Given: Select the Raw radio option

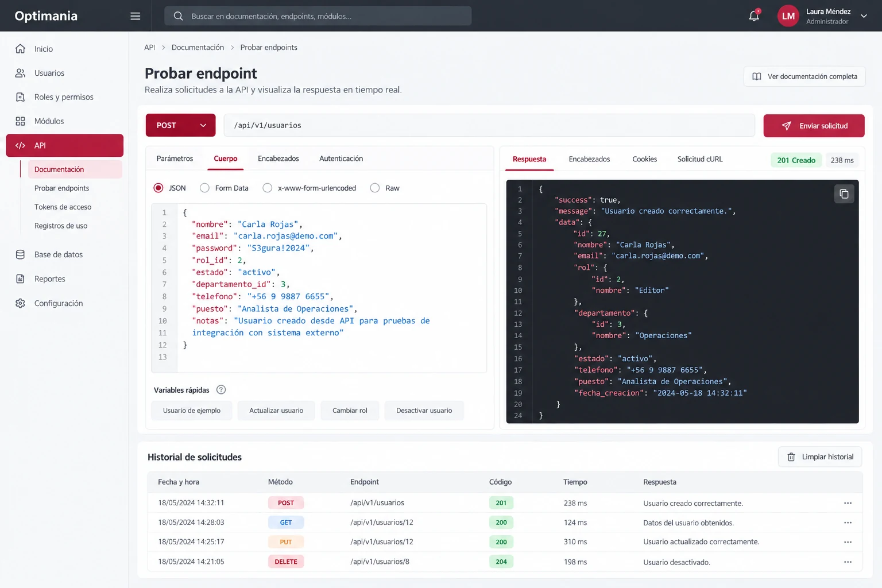Looking at the screenshot, I should click(375, 188).
